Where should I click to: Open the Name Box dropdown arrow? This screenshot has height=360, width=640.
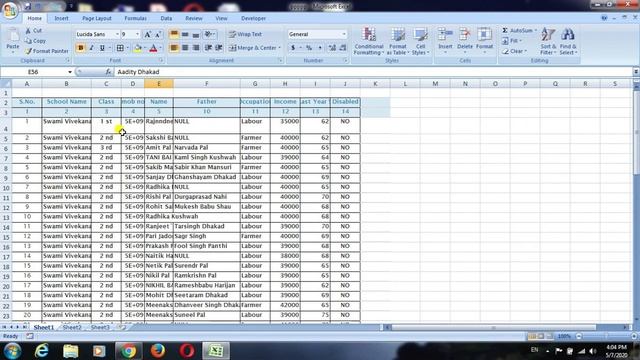pos(70,72)
